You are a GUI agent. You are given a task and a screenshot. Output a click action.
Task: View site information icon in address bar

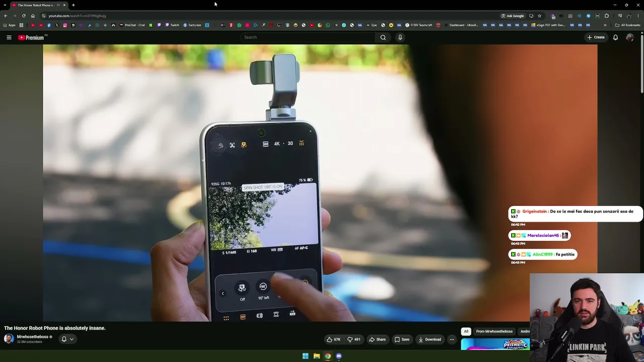click(44, 16)
